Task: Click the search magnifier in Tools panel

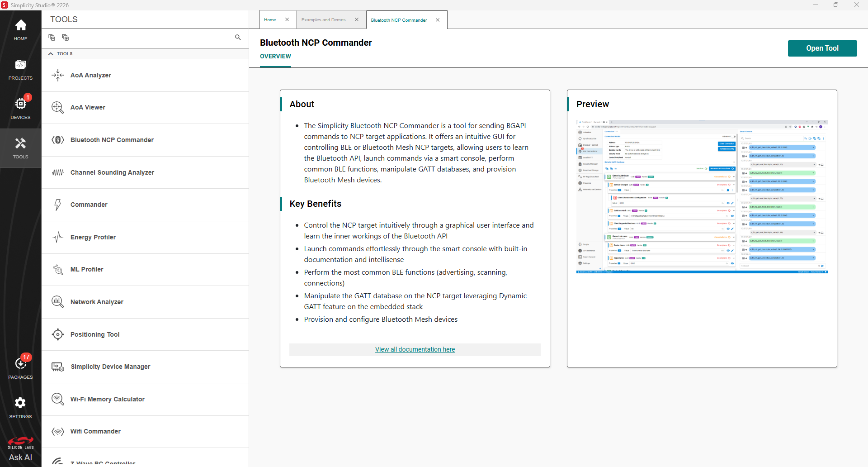Action: [x=238, y=38]
